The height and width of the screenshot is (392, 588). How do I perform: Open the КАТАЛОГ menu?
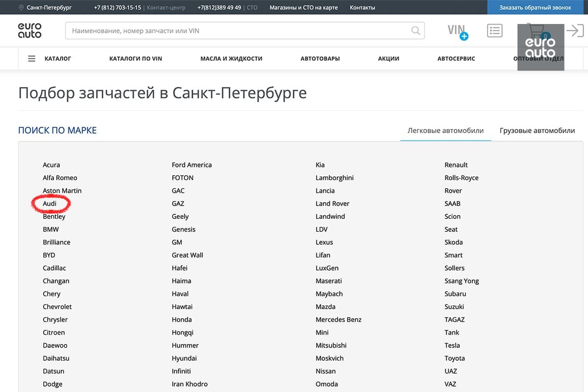(58, 58)
